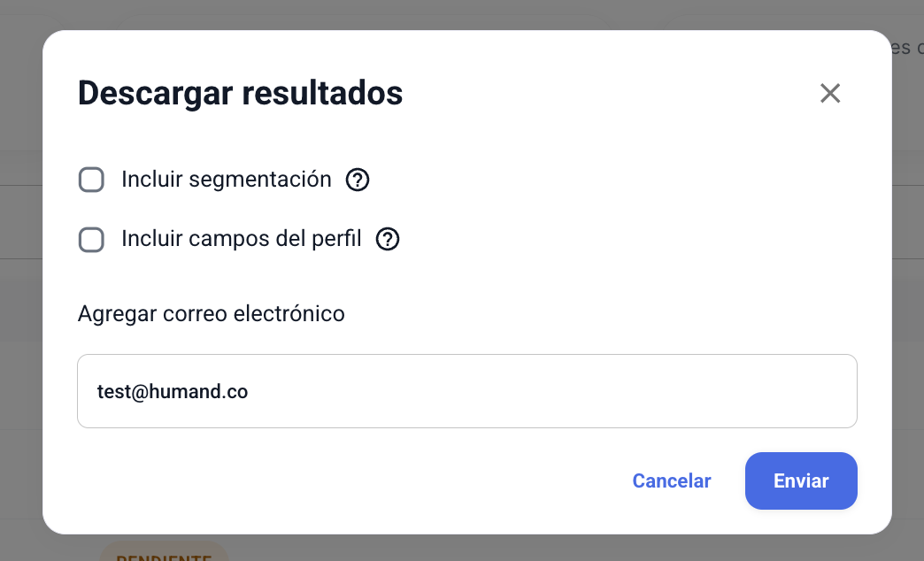
Task: Check the Incluir campos del perfil box
Action: [91, 240]
